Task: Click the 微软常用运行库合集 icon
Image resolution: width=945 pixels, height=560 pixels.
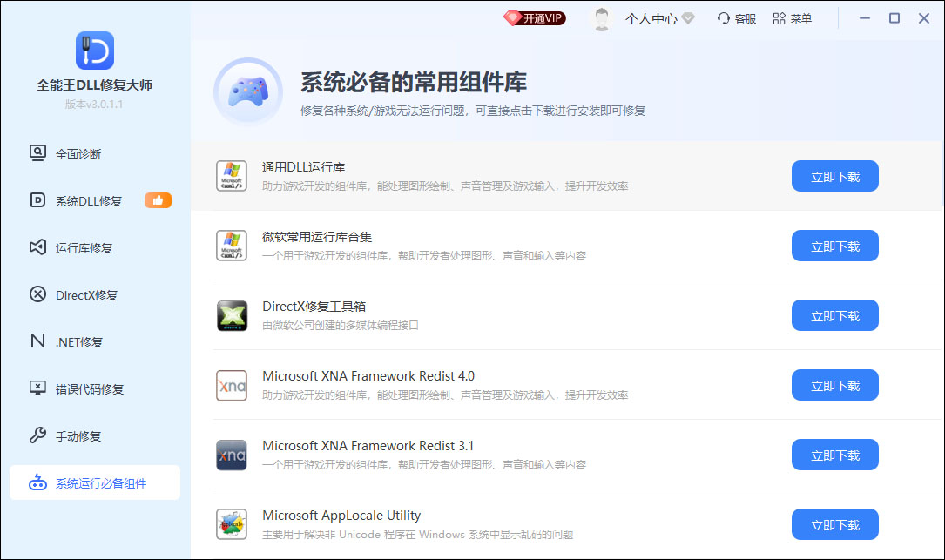Action: coord(232,246)
